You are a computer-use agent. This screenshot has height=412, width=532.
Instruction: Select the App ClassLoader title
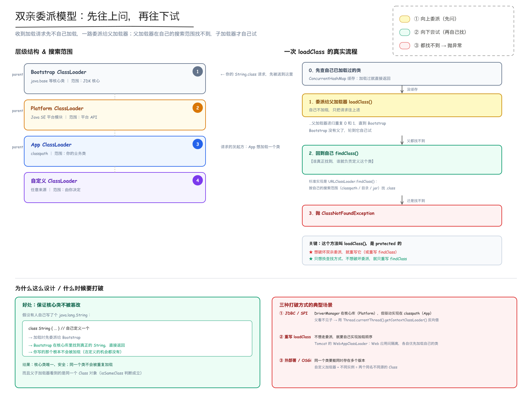pos(51,145)
